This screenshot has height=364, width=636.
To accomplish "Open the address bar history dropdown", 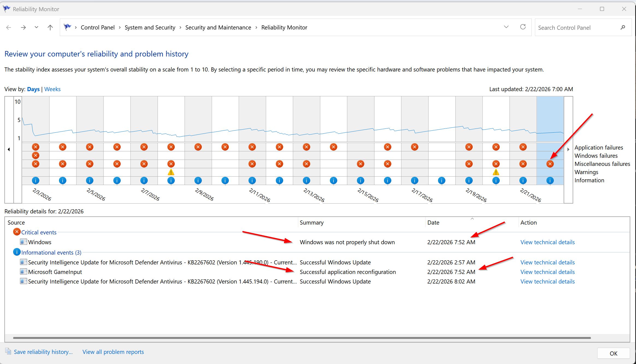I will click(506, 27).
